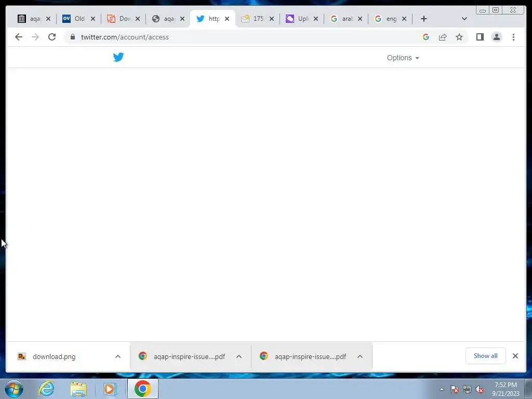Switch to the globe-icon 'aqa' tab

(x=164, y=19)
